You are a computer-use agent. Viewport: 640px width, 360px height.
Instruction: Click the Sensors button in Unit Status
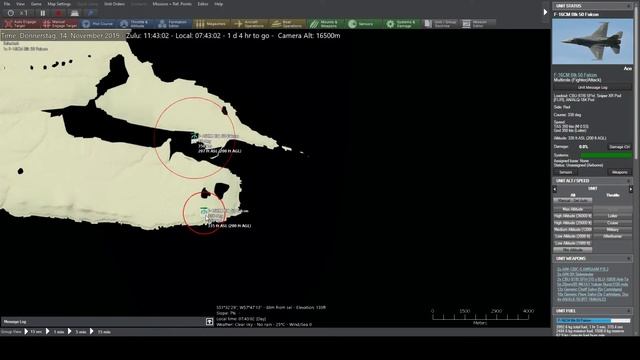click(565, 172)
